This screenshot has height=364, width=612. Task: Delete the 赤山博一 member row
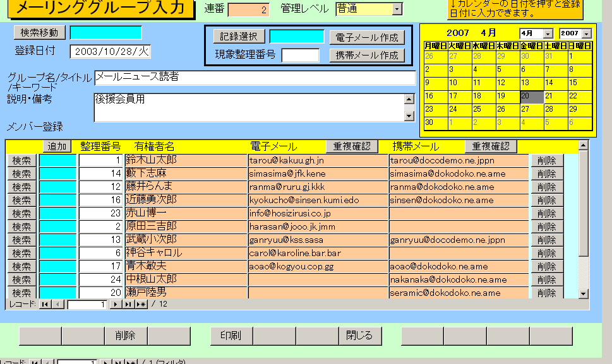[x=546, y=214]
